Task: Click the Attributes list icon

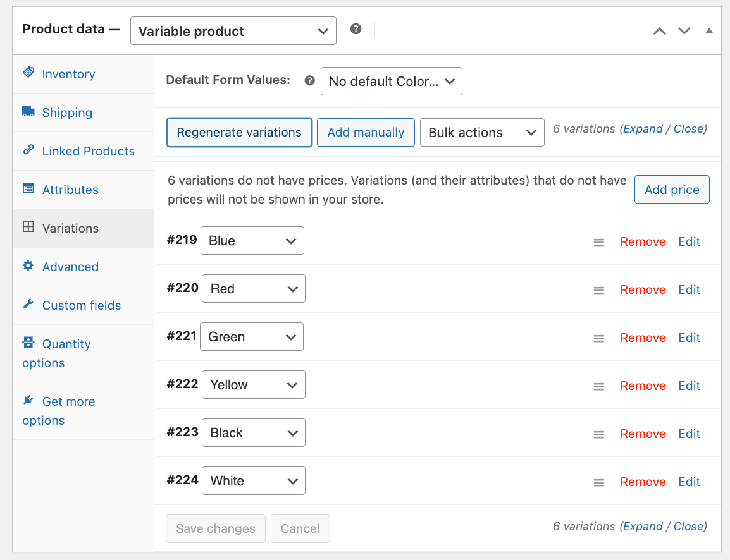Action: coord(28,188)
